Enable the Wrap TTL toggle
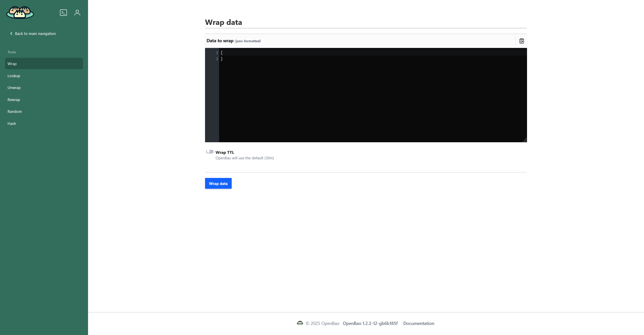Image resolution: width=644 pixels, height=335 pixels. pos(210,152)
